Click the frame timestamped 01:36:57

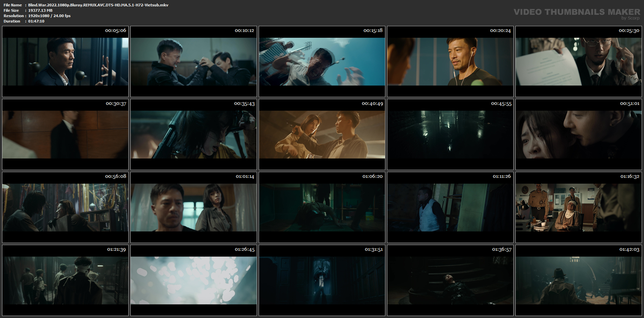pos(450,280)
